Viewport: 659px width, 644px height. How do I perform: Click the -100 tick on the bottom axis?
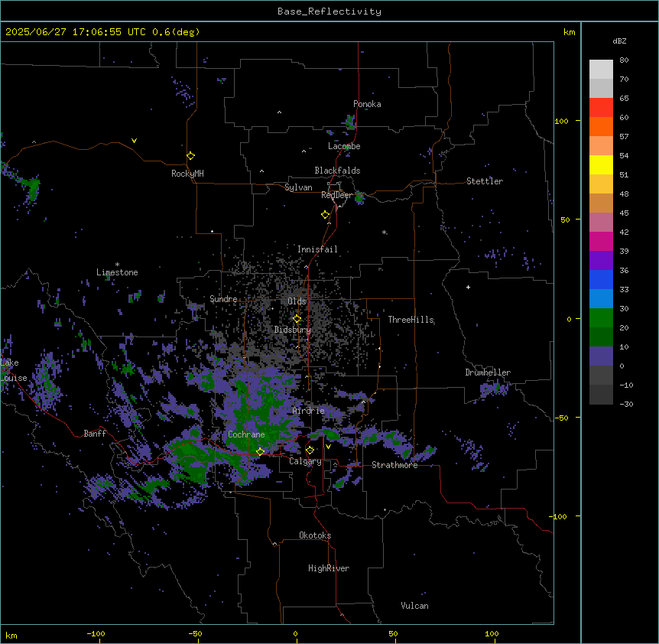[x=96, y=633]
